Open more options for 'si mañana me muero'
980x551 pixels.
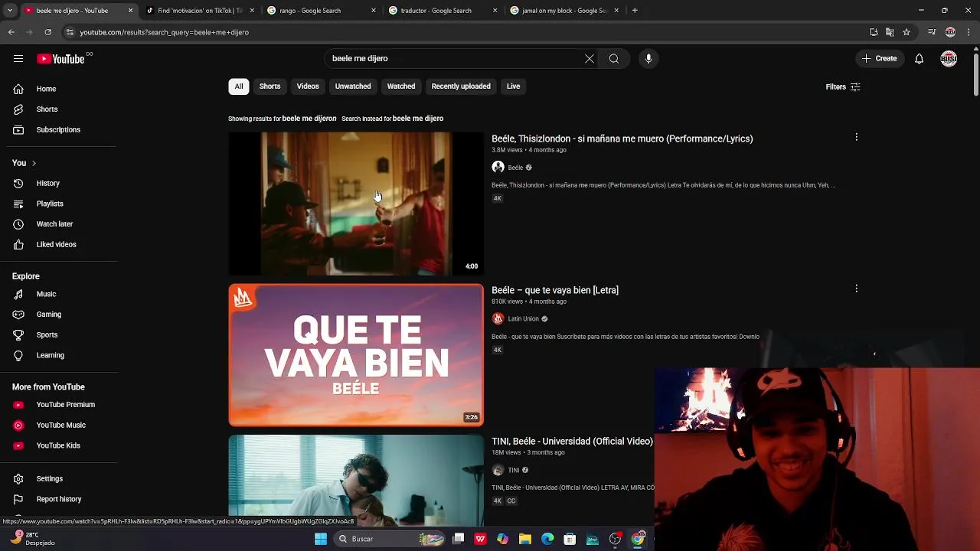pyautogui.click(x=856, y=137)
